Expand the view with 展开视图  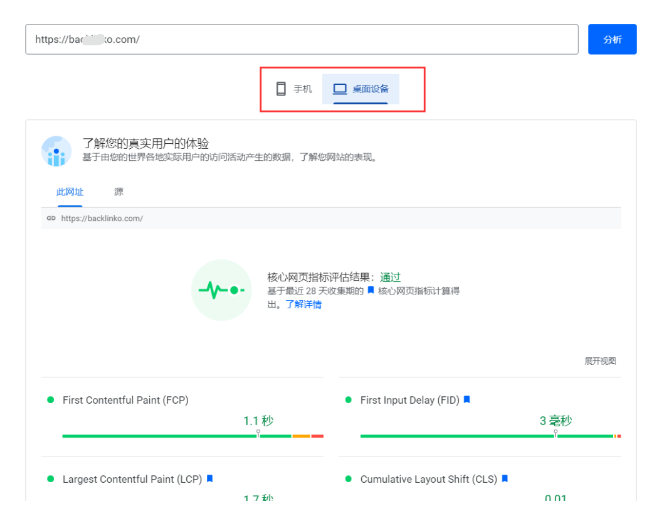pyautogui.click(x=600, y=361)
